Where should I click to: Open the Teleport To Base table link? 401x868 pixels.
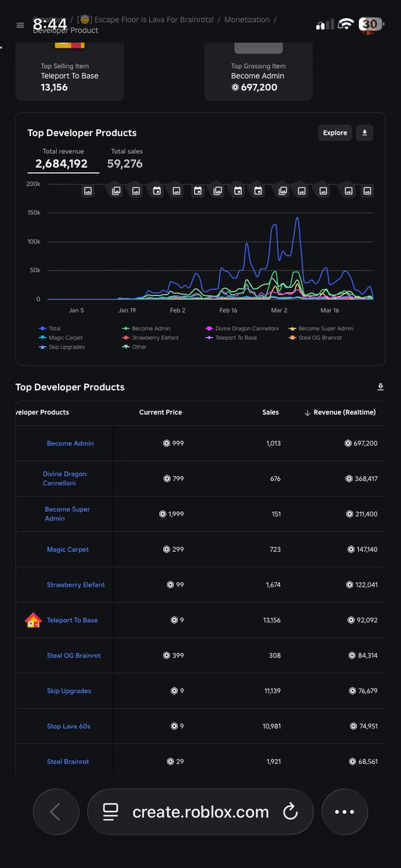tap(72, 620)
